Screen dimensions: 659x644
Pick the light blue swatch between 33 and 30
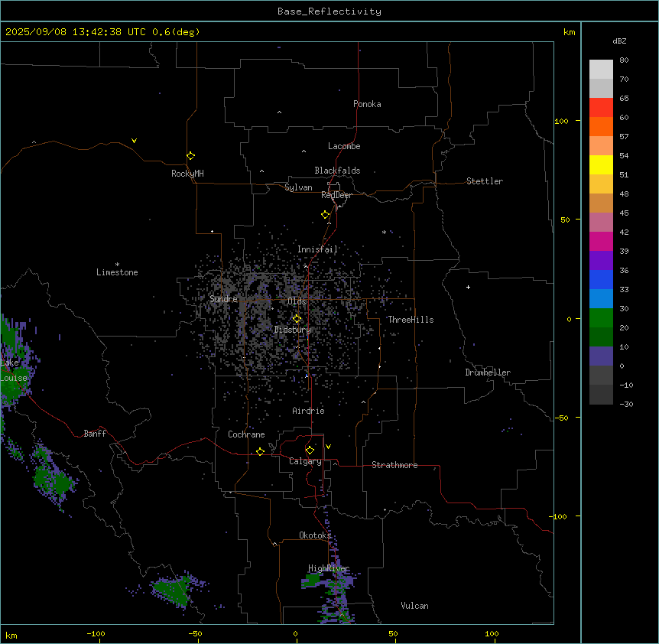tap(601, 299)
